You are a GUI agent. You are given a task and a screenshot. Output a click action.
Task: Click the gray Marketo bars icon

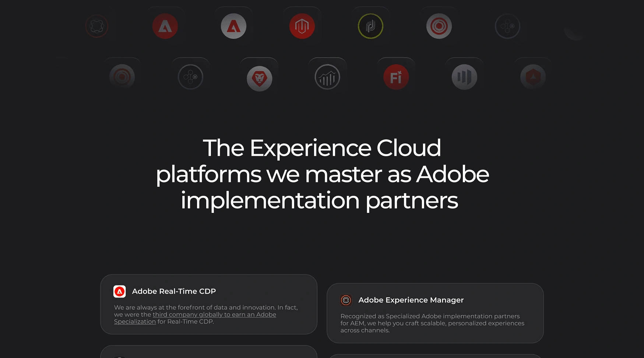(464, 77)
